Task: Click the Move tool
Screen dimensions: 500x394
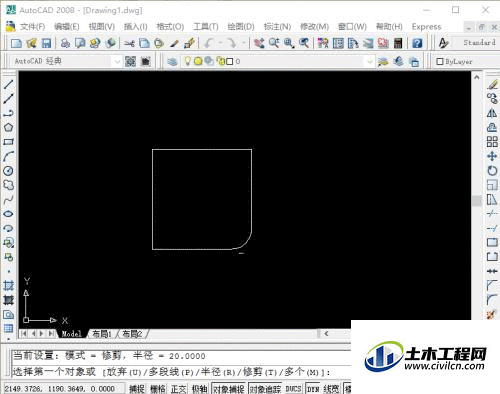Action: [x=492, y=156]
